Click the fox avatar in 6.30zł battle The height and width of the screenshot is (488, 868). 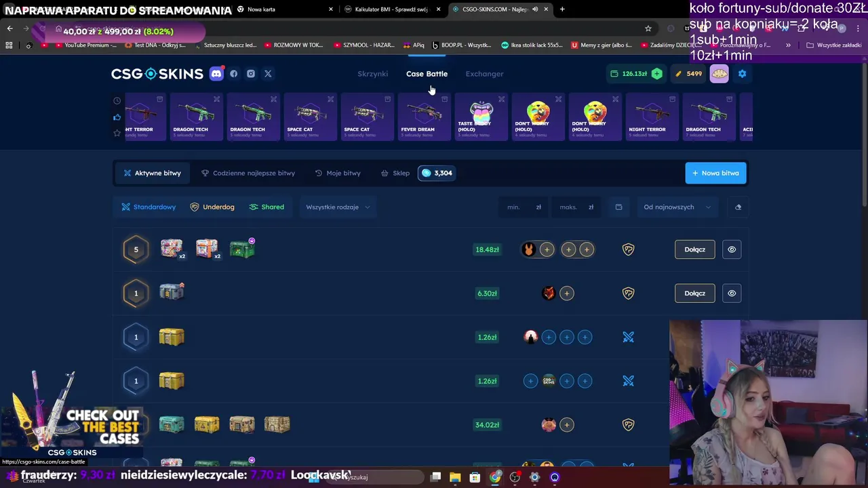coord(549,293)
